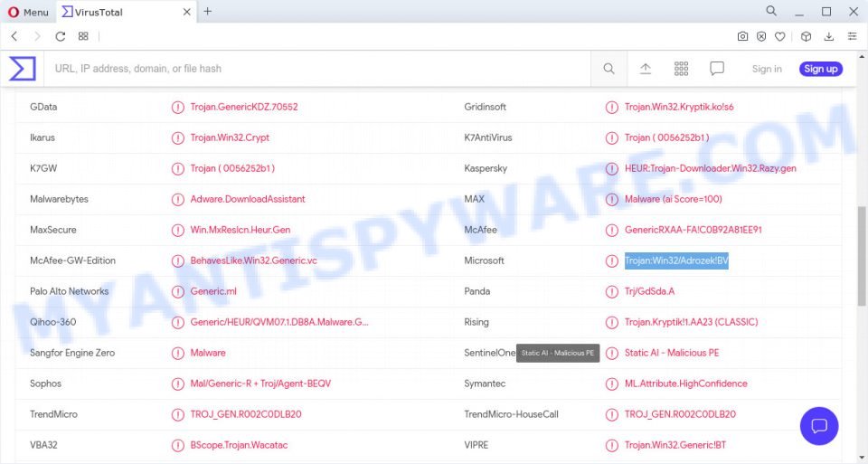Add page to bookmarks heart icon
The height and width of the screenshot is (464, 868).
coord(779,36)
